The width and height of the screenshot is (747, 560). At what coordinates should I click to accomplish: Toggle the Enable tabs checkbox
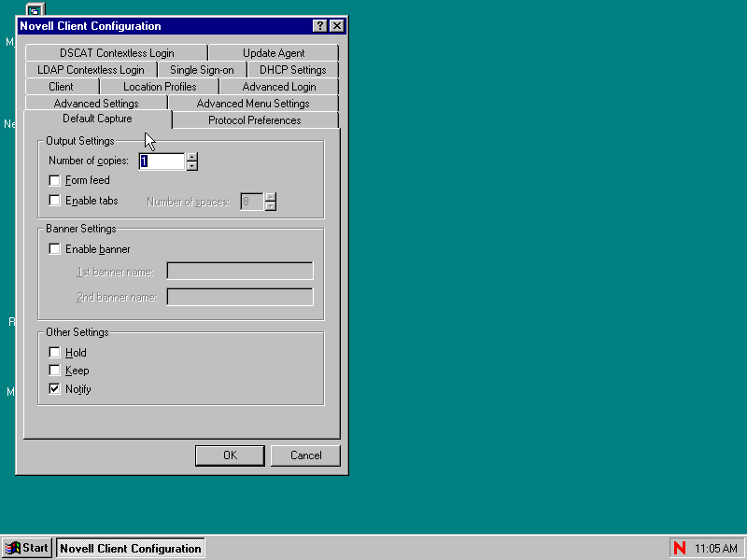point(55,201)
